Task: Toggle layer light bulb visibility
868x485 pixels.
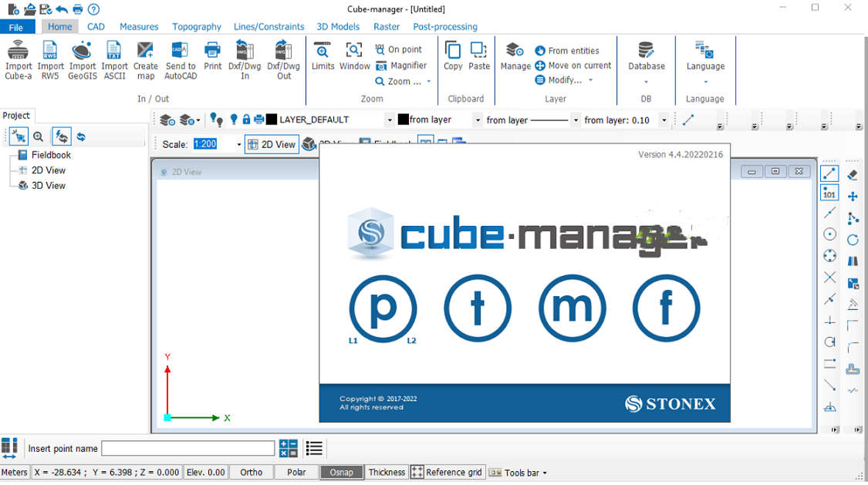Action: click(x=234, y=120)
